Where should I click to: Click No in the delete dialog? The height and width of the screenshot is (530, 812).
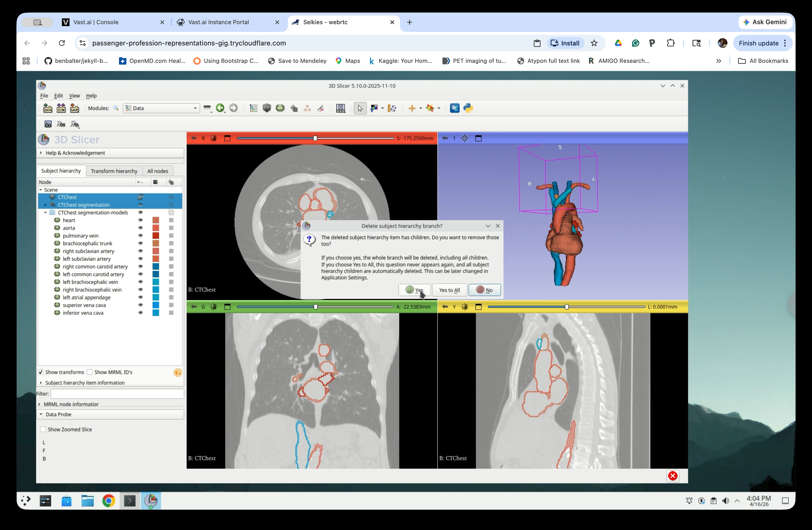(484, 290)
